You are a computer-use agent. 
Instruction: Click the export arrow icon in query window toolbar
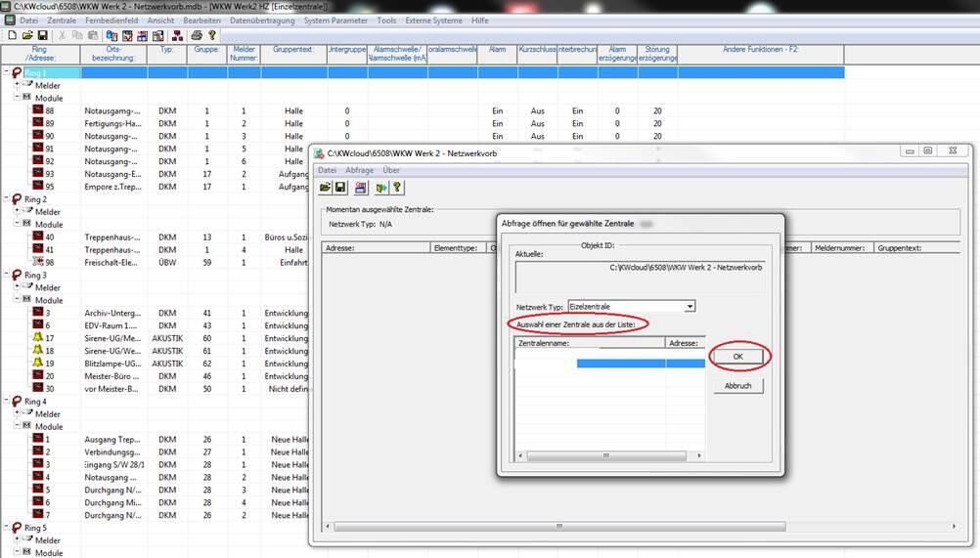point(381,188)
